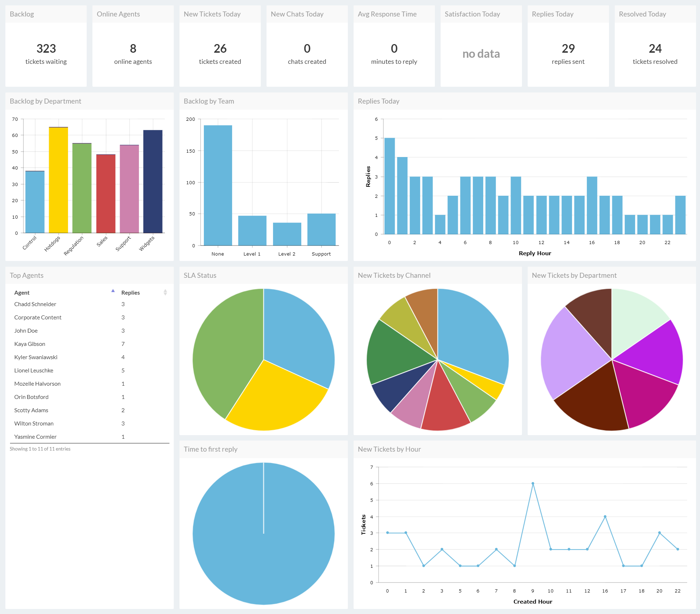Select Lionel Leuschke agent row
The image size is (700, 614).
pyautogui.click(x=90, y=370)
